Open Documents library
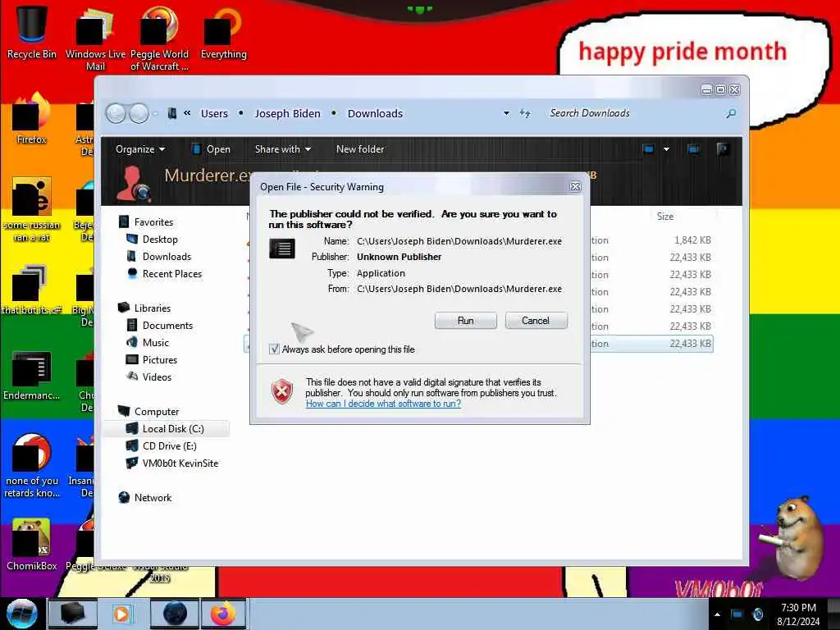 pos(167,325)
